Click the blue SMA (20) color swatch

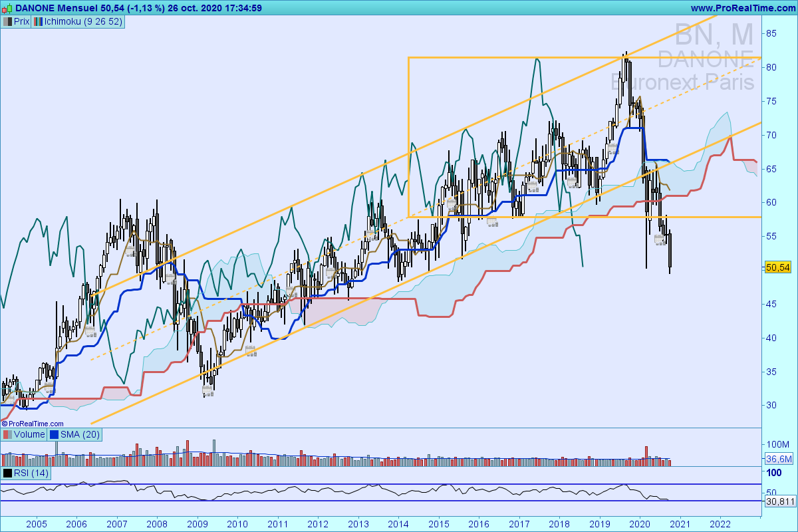pos(53,434)
